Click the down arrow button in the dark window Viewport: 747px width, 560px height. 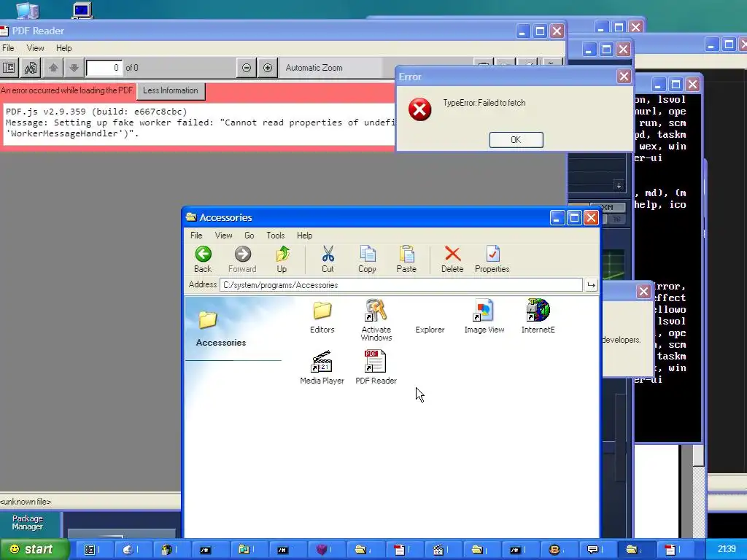pos(619,186)
